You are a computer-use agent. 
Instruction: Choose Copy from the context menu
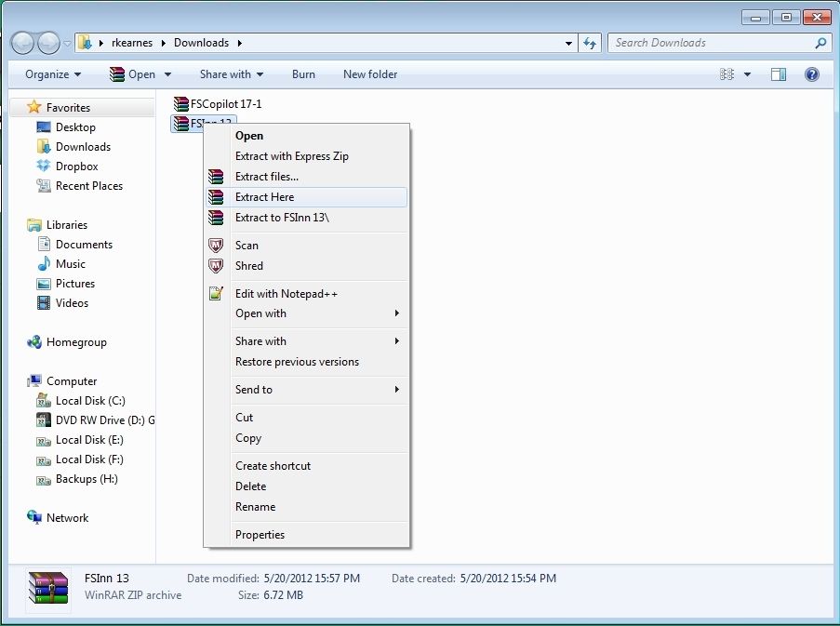point(307,438)
